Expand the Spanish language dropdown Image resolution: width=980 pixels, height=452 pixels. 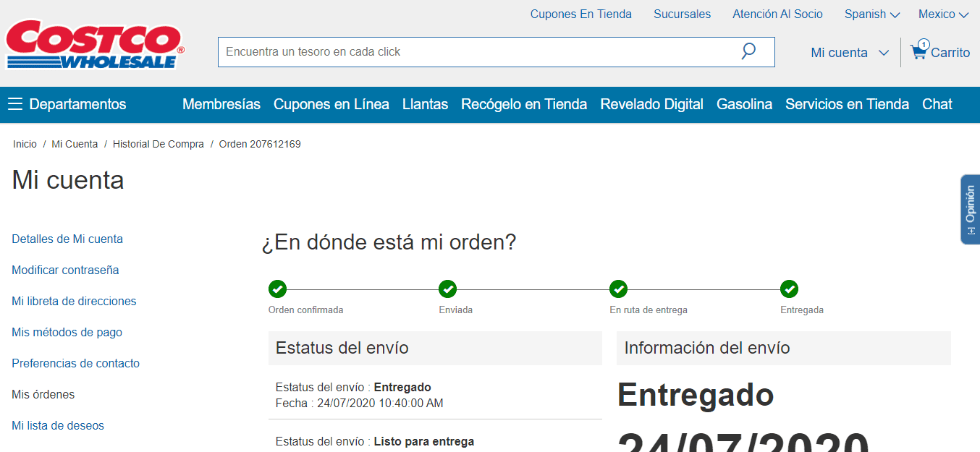[x=871, y=14]
